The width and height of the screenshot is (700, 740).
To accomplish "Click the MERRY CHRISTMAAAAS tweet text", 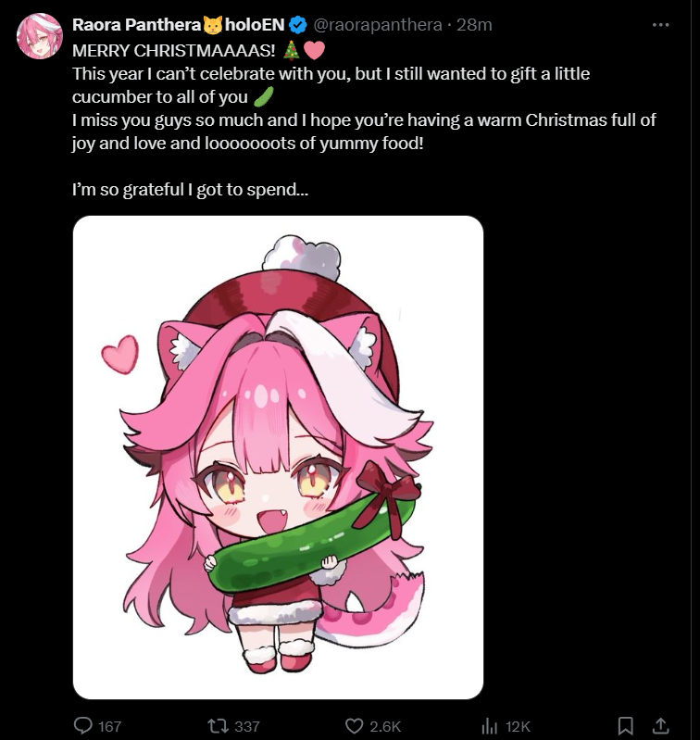I will click(173, 51).
